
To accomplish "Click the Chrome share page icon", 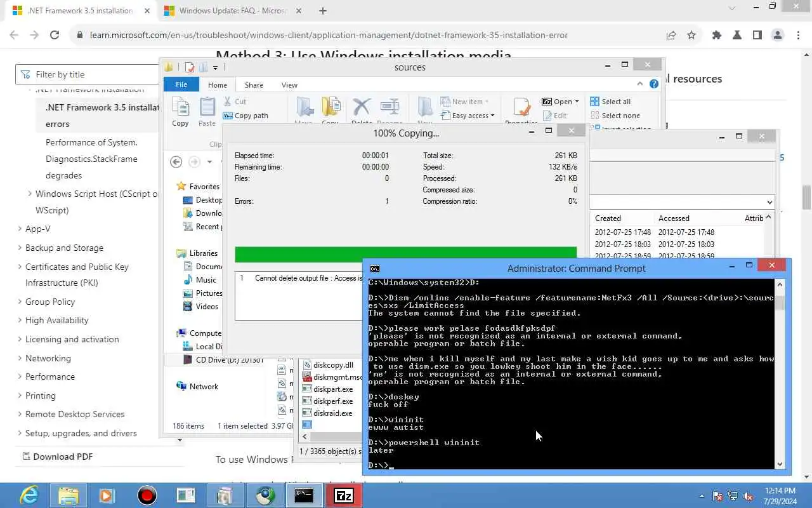I will click(x=671, y=36).
